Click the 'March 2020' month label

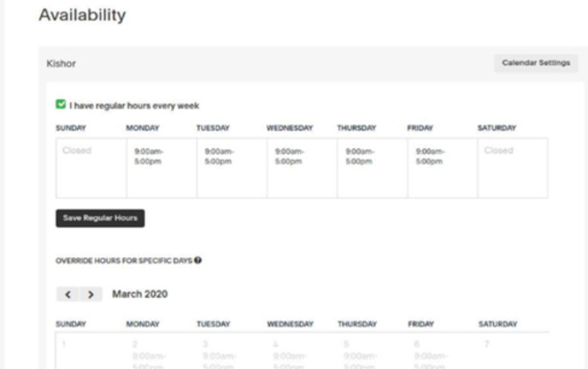[140, 294]
